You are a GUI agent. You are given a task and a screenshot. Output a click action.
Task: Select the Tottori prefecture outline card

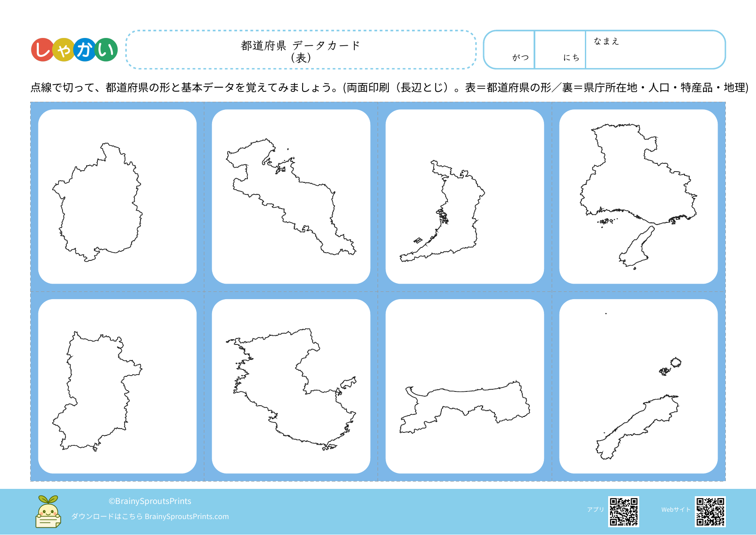(465, 386)
